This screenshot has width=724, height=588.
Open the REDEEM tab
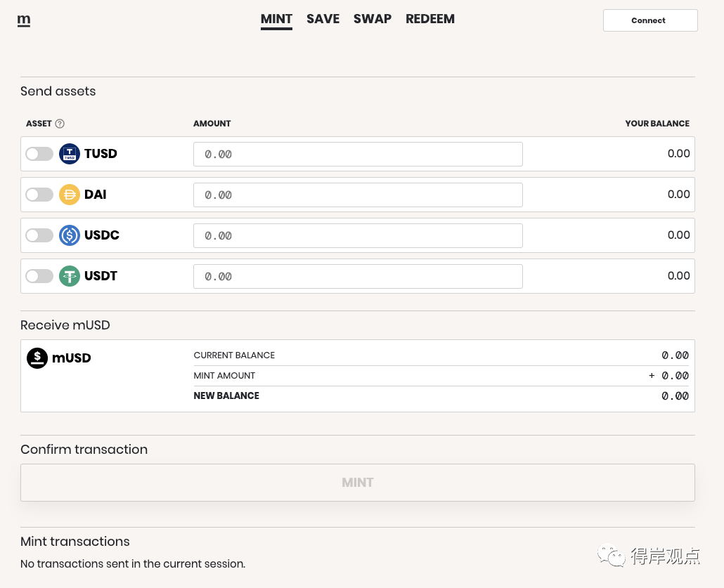click(x=430, y=19)
